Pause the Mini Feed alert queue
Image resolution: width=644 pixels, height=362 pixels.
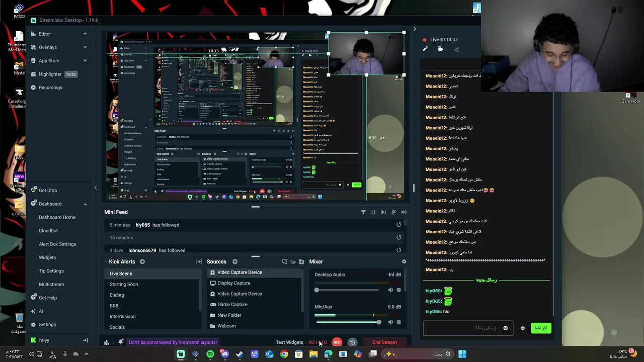(373, 212)
